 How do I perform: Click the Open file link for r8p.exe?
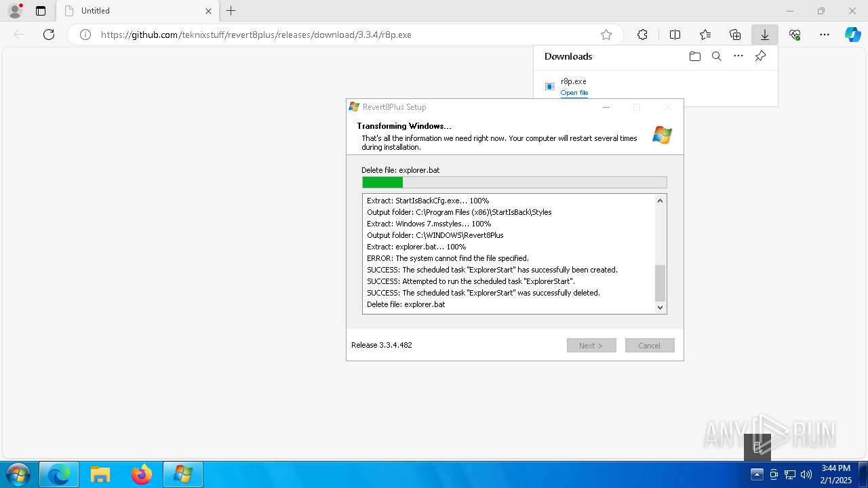(x=574, y=93)
